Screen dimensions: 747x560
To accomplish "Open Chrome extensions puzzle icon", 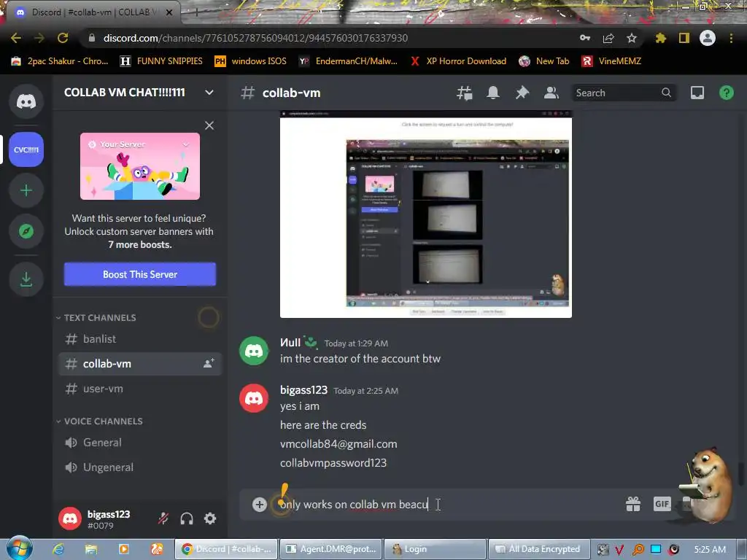I will [661, 38].
